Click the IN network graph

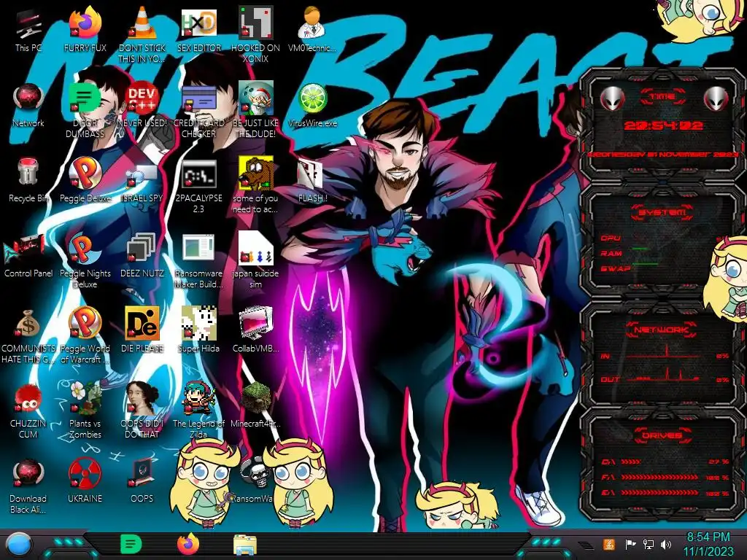click(664, 352)
